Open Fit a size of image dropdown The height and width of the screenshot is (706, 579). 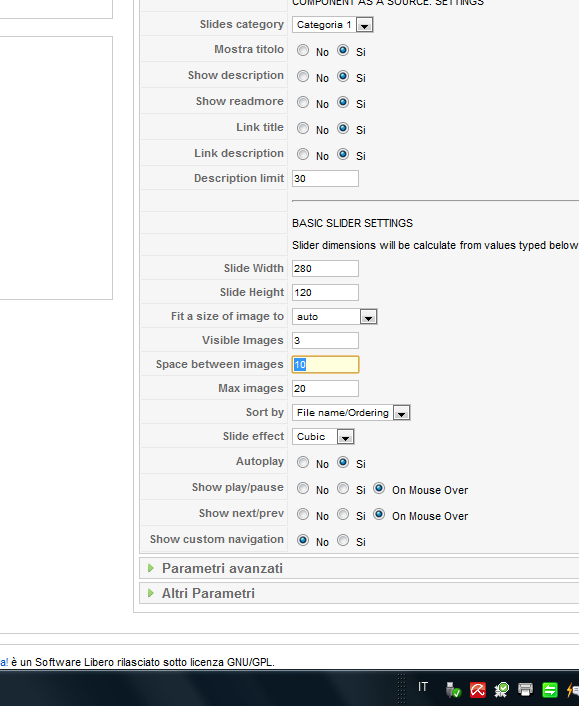click(x=335, y=317)
